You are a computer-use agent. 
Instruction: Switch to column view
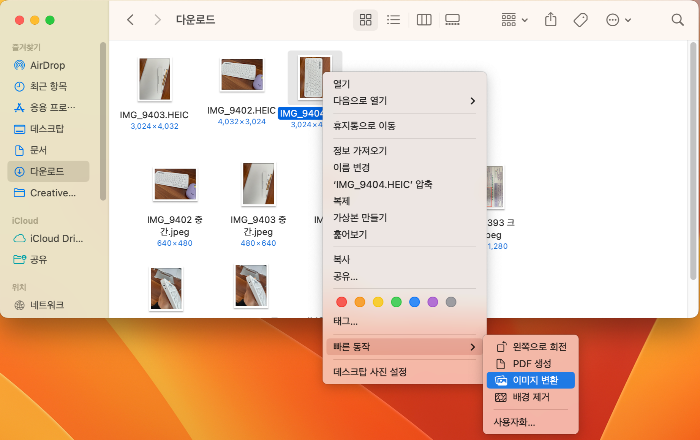424,20
